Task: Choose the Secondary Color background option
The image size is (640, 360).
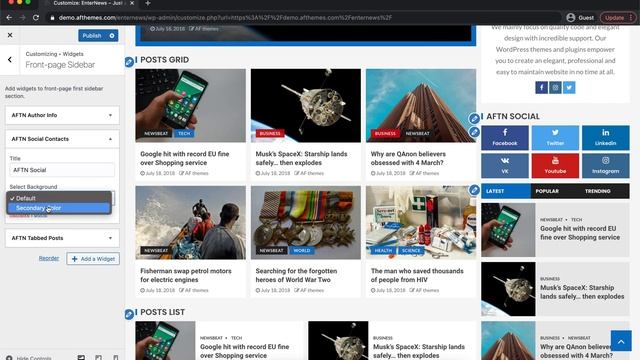Action: (59, 208)
